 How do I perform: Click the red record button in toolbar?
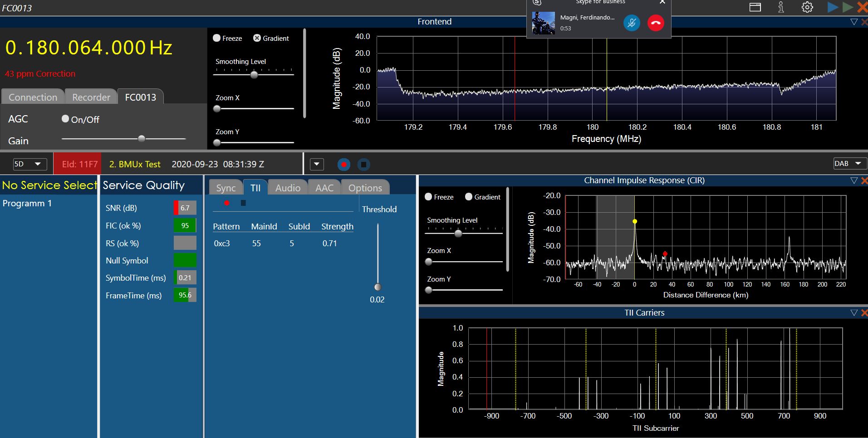point(344,165)
